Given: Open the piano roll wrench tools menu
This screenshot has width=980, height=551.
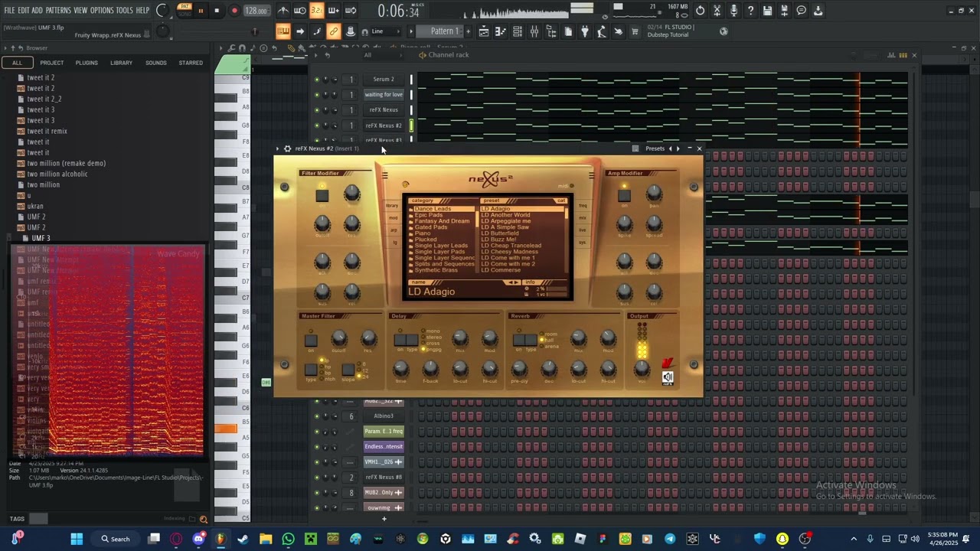Looking at the screenshot, I should pyautogui.click(x=232, y=47).
